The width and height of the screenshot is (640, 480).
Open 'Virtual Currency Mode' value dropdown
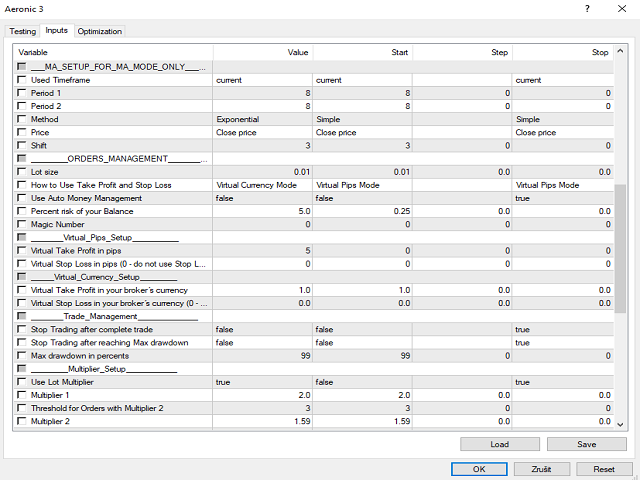[262, 185]
